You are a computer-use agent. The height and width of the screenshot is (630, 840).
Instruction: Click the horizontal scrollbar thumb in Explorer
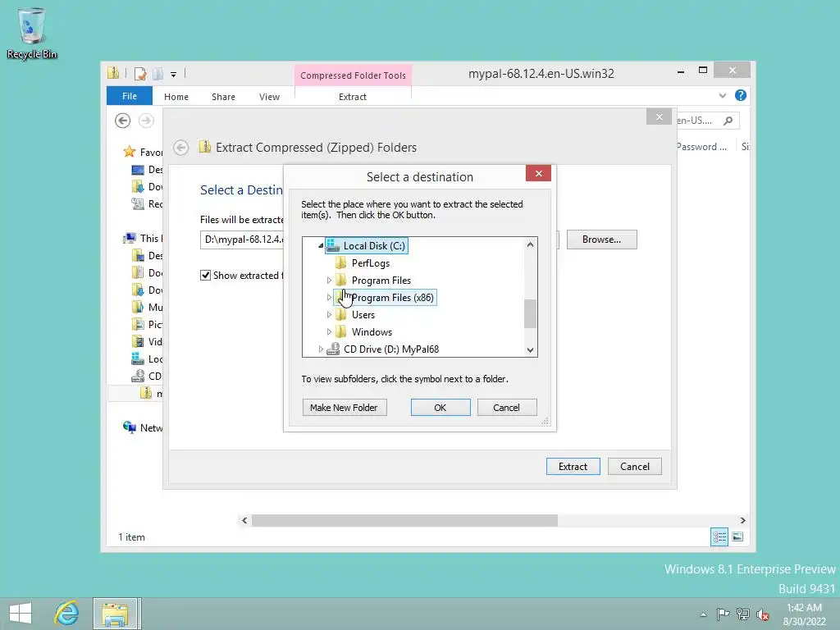point(404,520)
